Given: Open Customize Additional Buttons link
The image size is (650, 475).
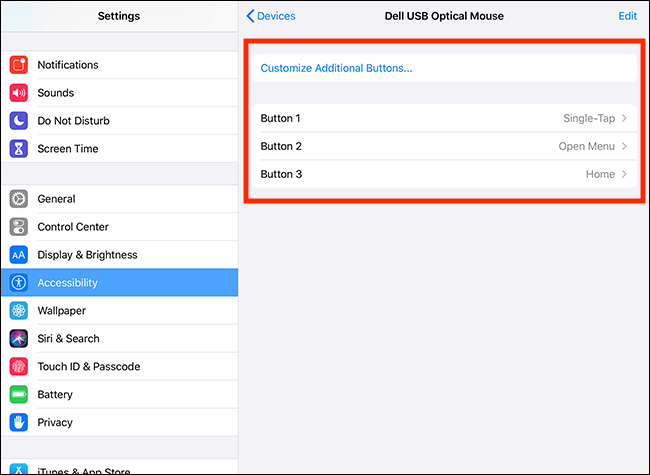Looking at the screenshot, I should 336,68.
